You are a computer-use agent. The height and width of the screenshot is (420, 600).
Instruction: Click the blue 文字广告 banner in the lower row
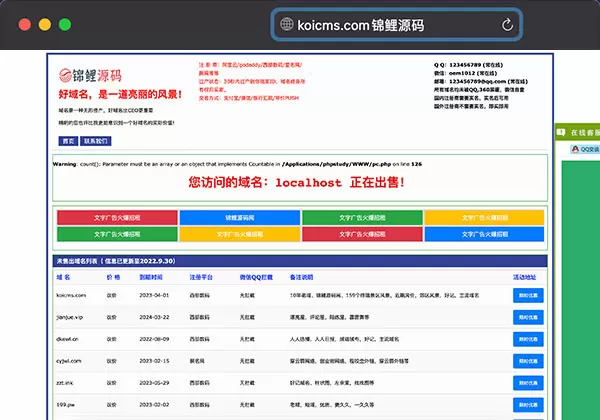coord(484,234)
